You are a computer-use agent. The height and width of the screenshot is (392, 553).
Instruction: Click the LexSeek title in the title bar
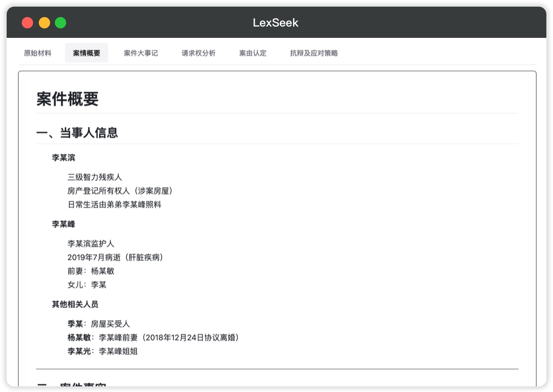276,23
